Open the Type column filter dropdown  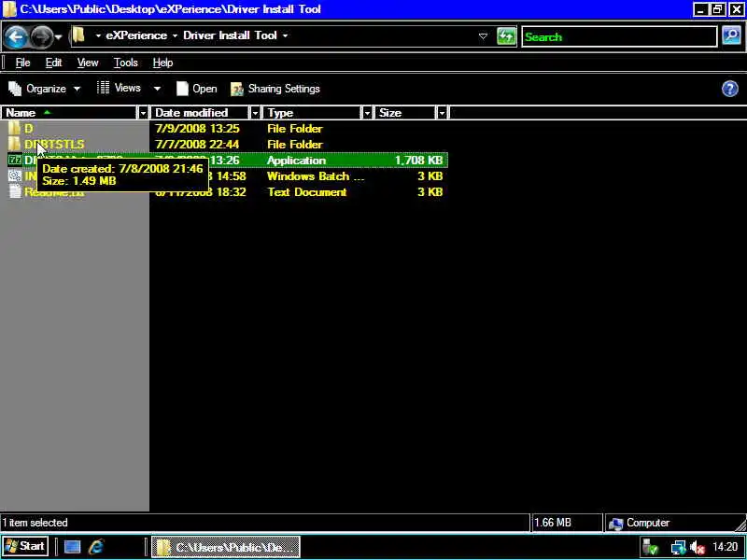pos(367,113)
